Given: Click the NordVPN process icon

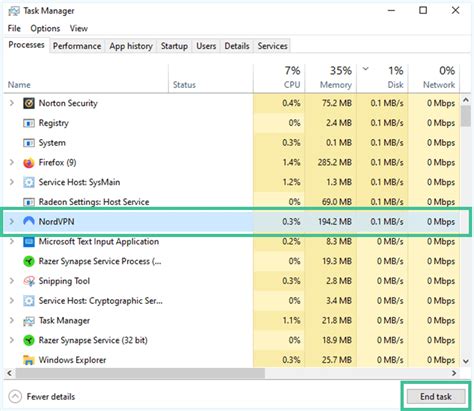Looking at the screenshot, I should pyautogui.click(x=29, y=221).
